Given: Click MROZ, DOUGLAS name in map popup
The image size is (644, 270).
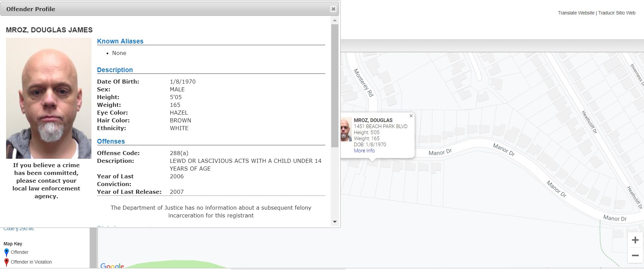Looking at the screenshot, I should pos(373,120).
